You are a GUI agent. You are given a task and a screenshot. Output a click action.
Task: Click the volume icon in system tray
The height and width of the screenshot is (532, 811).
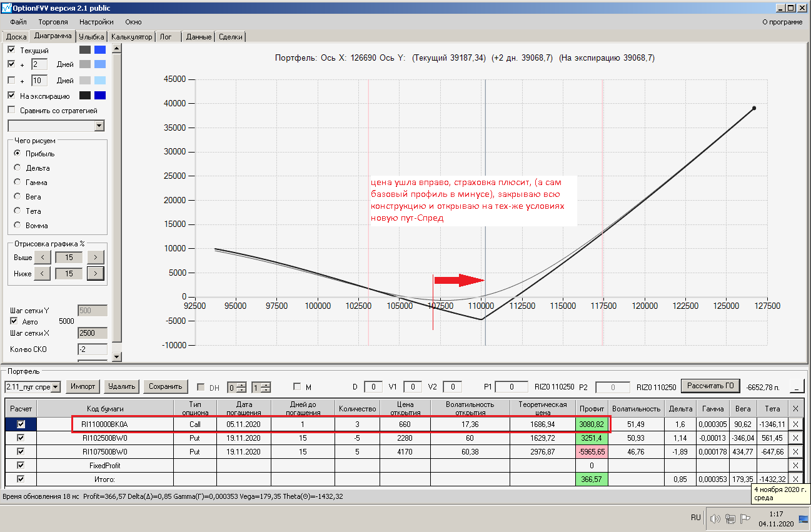pyautogui.click(x=715, y=518)
